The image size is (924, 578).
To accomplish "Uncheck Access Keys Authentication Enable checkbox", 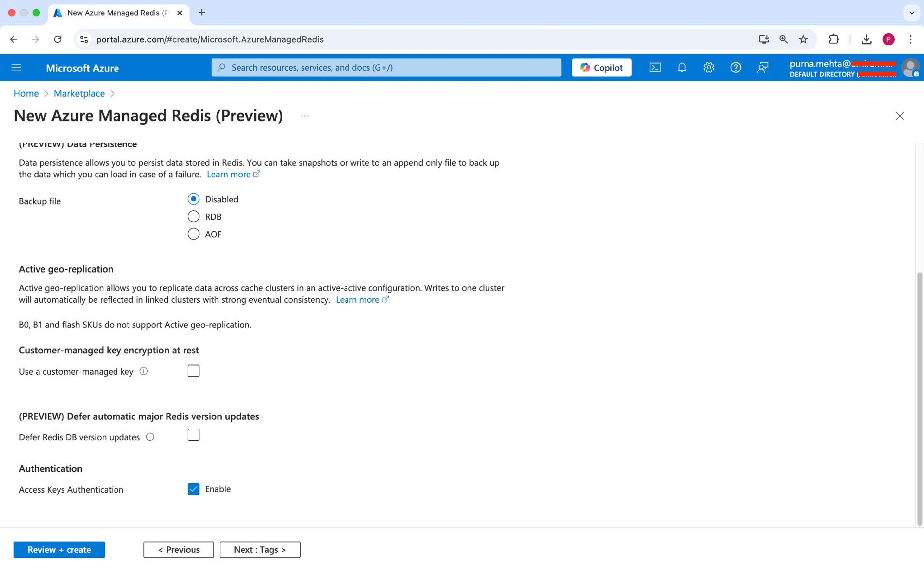I will click(x=193, y=489).
